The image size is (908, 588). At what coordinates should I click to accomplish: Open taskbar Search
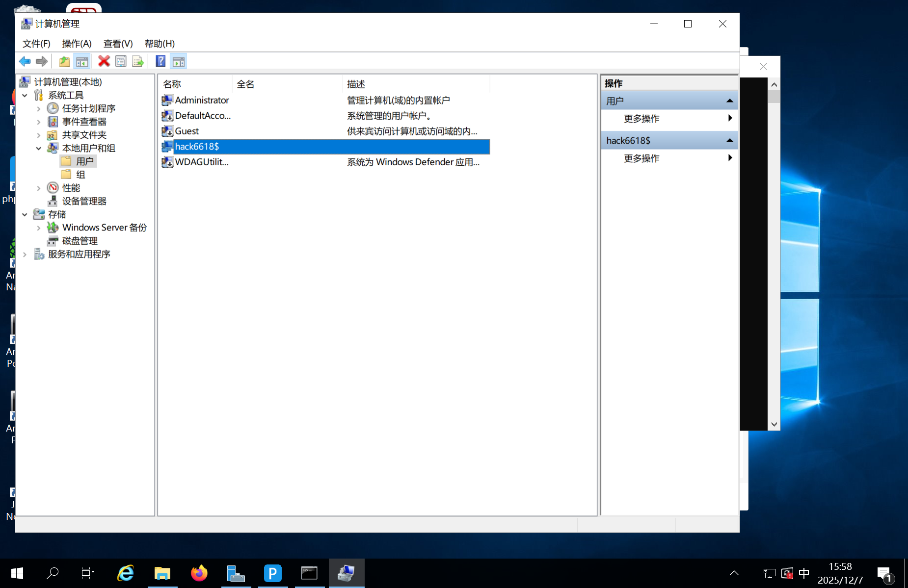pyautogui.click(x=52, y=573)
